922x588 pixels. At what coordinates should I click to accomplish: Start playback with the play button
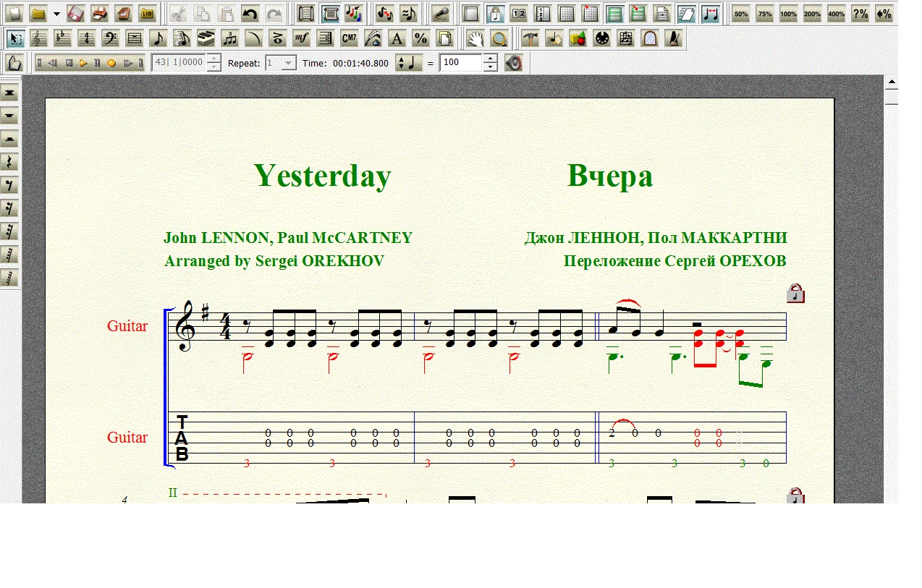[x=84, y=64]
